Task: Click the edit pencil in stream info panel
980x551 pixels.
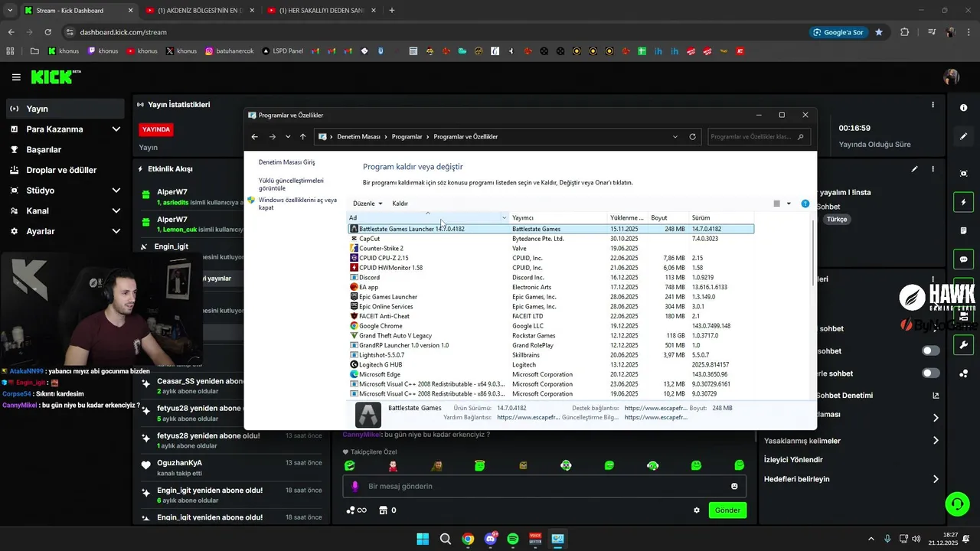Action: pos(915,169)
